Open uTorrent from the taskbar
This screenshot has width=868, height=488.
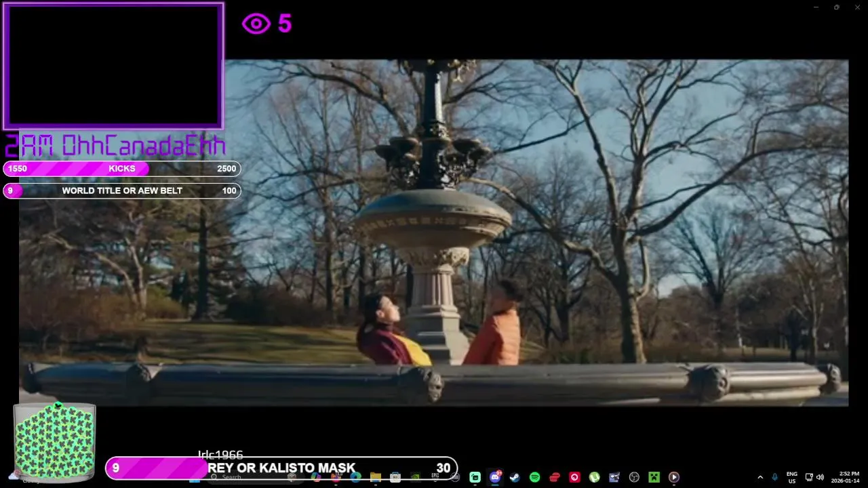(x=595, y=477)
